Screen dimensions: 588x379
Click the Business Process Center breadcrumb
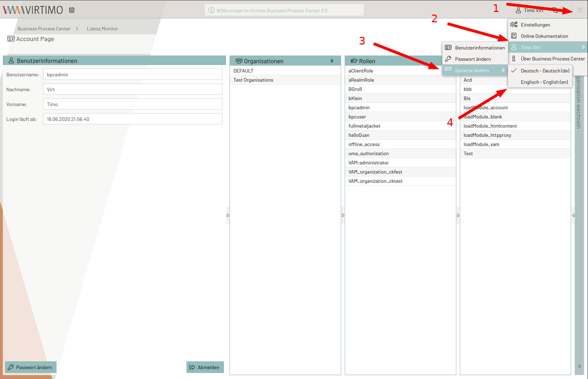[x=44, y=29]
